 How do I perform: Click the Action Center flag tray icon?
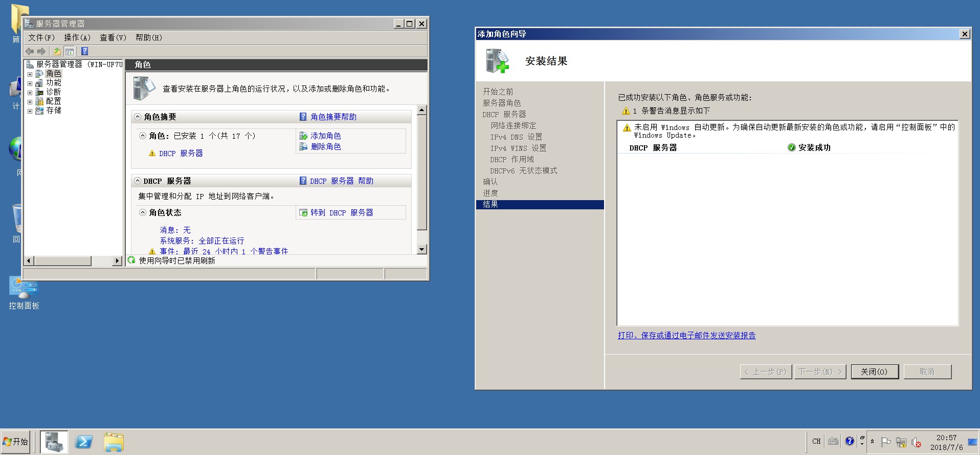[x=886, y=442]
